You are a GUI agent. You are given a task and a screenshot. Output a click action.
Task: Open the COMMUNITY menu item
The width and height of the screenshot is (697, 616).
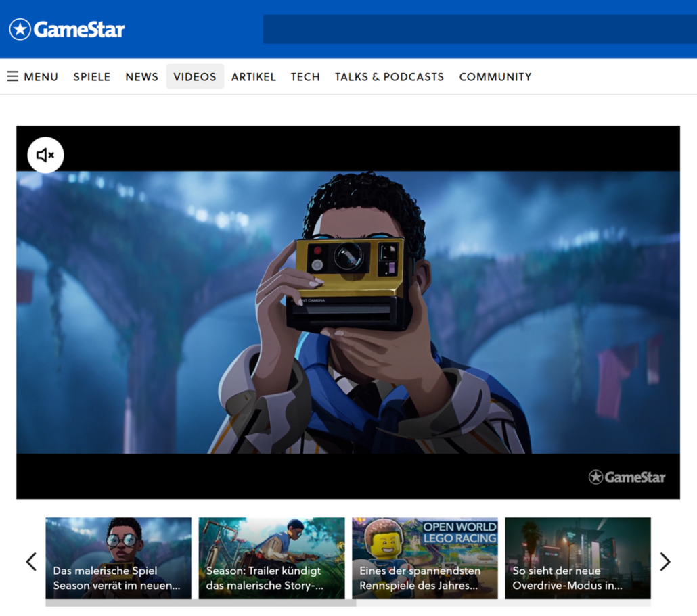pos(495,77)
